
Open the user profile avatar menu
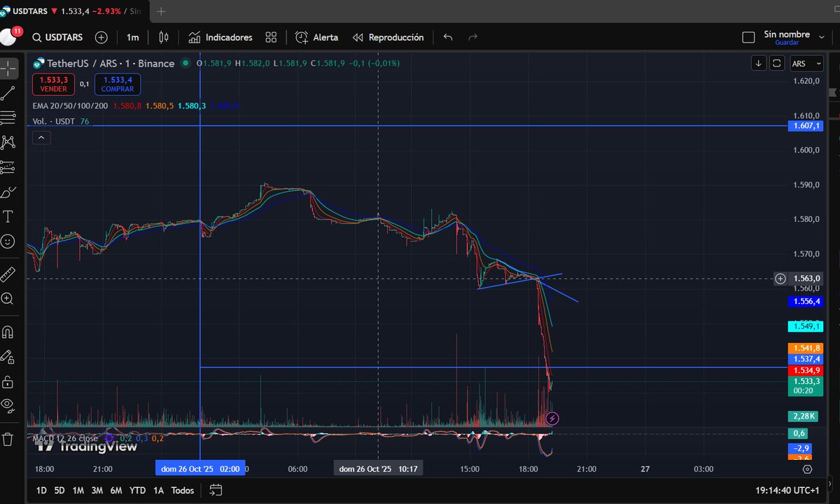pyautogui.click(x=9, y=36)
